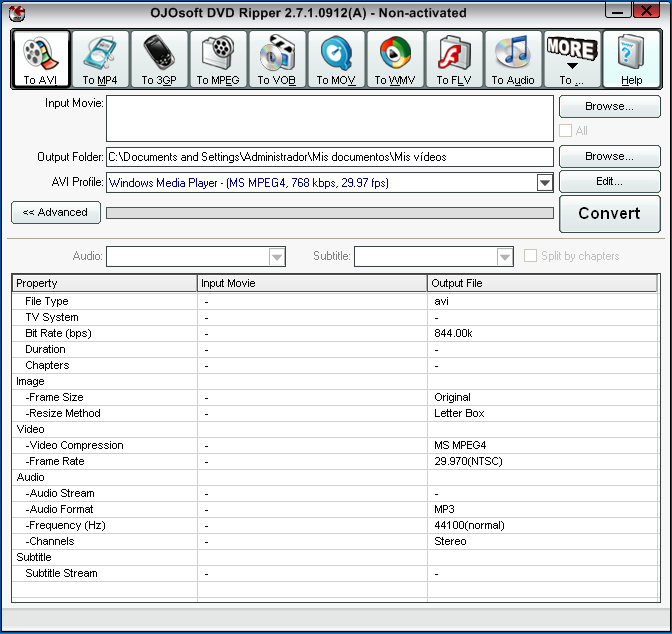Click the Audio group row in table
The height and width of the screenshot is (634, 672).
[x=335, y=478]
